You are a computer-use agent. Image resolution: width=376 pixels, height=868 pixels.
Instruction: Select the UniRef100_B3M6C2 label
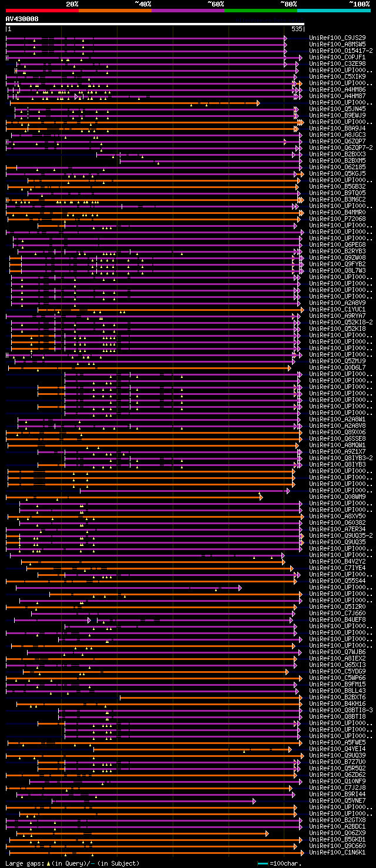pos(337,199)
